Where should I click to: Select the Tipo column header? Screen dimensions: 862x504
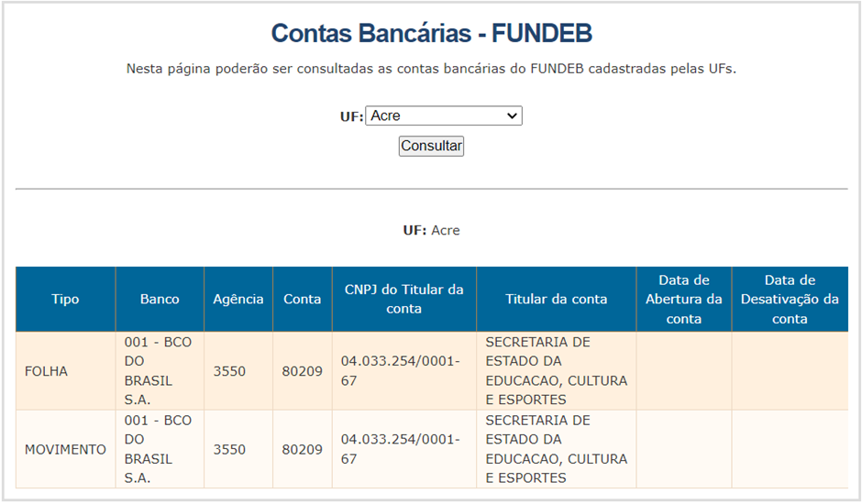[x=65, y=299]
